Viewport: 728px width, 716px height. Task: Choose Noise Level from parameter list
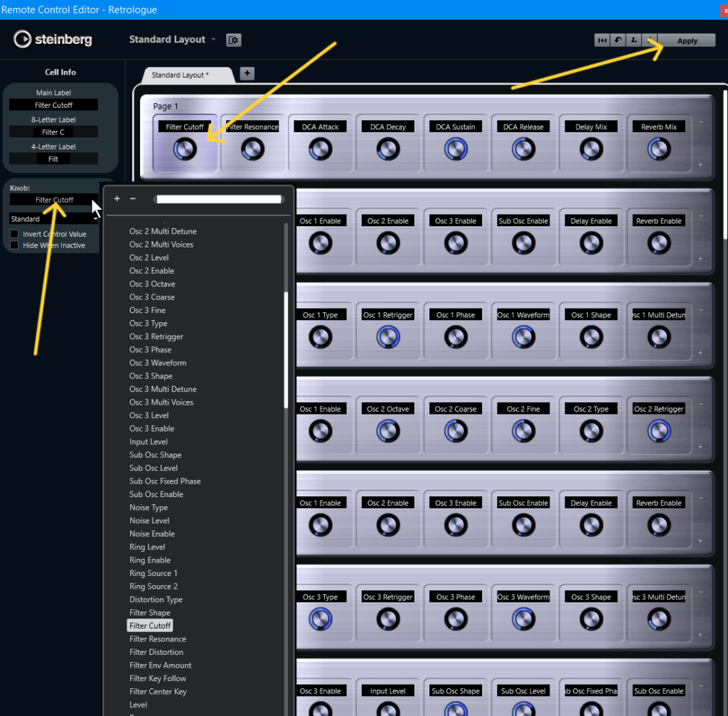click(x=149, y=520)
